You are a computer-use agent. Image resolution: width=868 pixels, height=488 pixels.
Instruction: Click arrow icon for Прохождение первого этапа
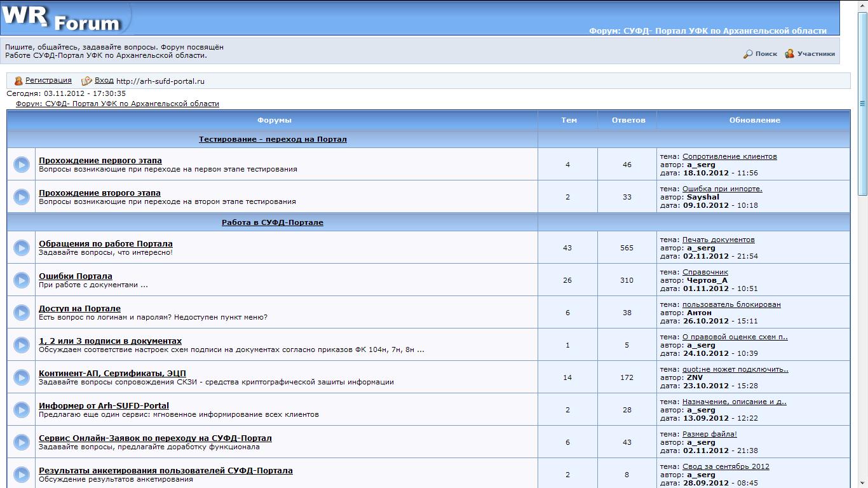21,165
